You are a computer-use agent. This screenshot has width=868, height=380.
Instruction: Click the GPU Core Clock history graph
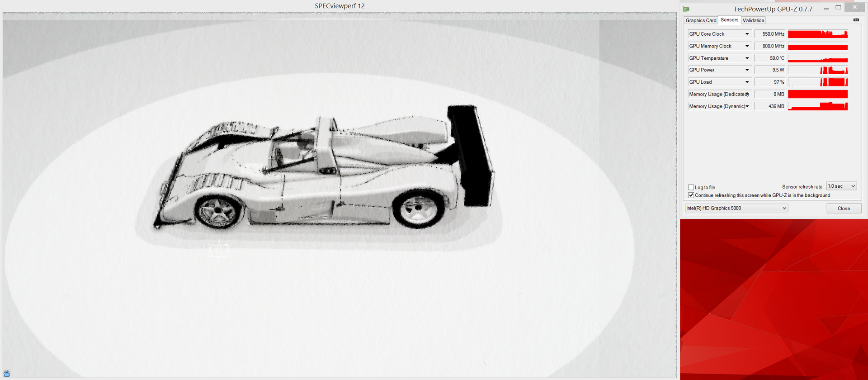click(x=818, y=34)
